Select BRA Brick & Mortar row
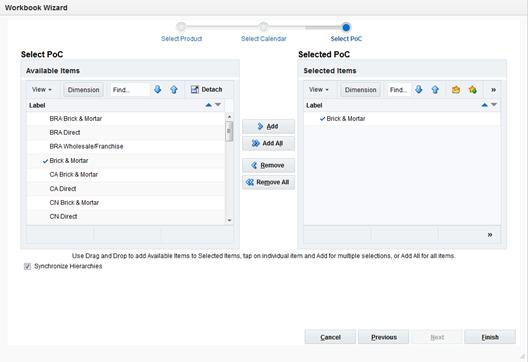Viewport: 528px width, 362px height. coord(126,119)
